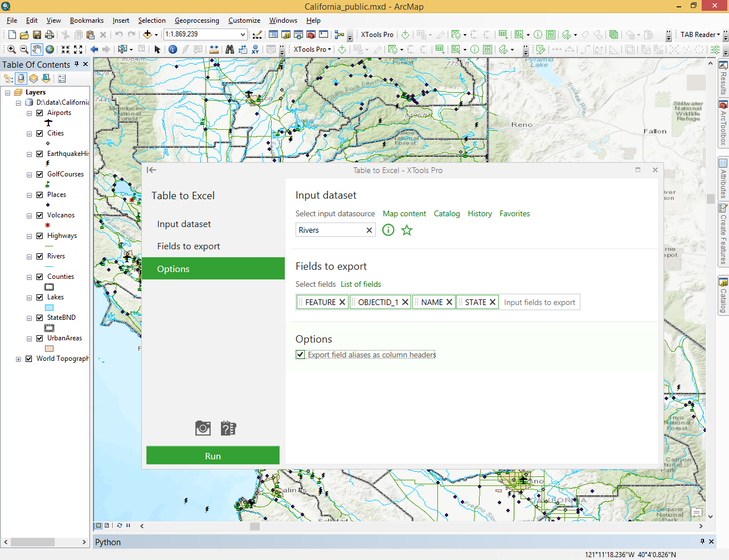Expand the World Topographic layer node
The width and height of the screenshot is (729, 560).
[x=18, y=359]
